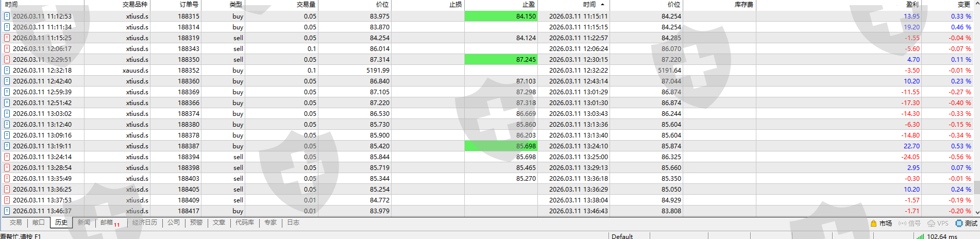Click the Default profile in status bar
Screen dimensions: 980x239
tap(622, 236)
